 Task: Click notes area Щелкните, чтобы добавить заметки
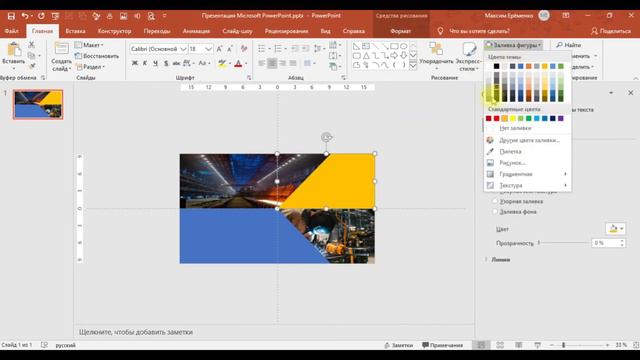(136, 332)
